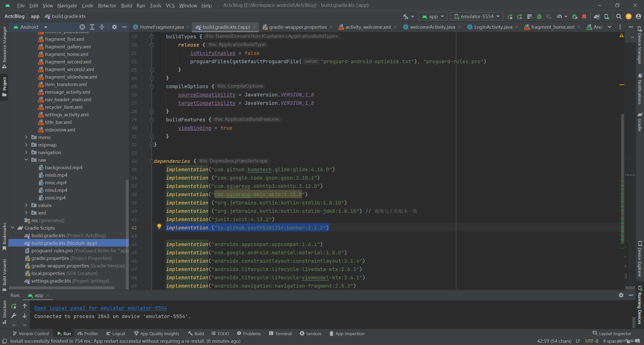This screenshot has height=345, width=644.
Task: Expand the values folder
Action: pyautogui.click(x=26, y=205)
